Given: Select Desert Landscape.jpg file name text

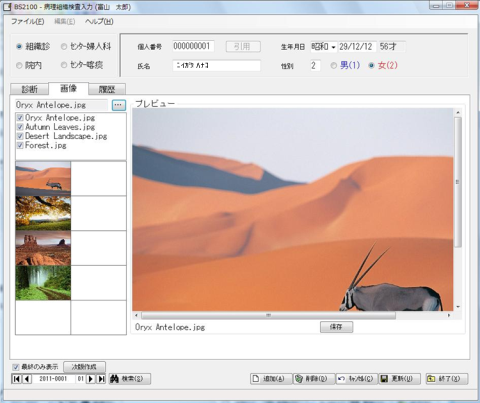Looking at the screenshot, I should 66,136.
